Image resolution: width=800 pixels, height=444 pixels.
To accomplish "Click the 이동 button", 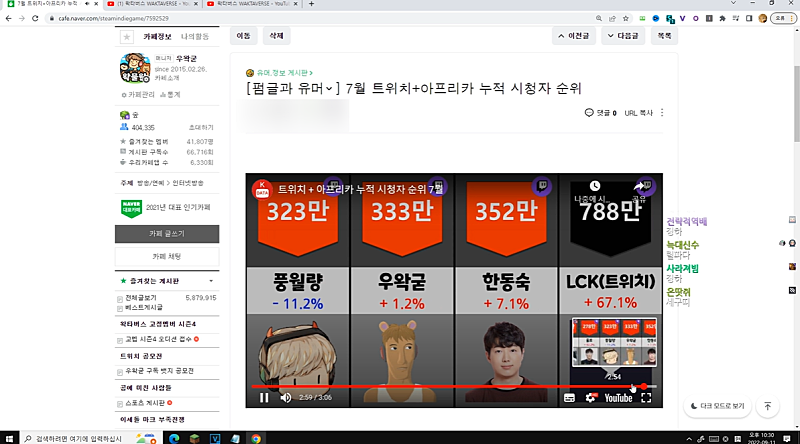I will [x=243, y=36].
